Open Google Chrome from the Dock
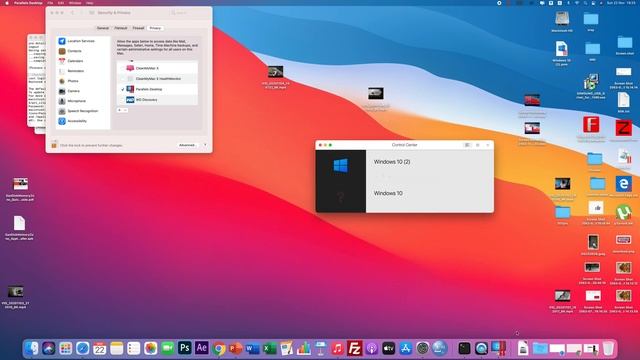Image resolution: width=640 pixels, height=360 pixels. click(219, 348)
